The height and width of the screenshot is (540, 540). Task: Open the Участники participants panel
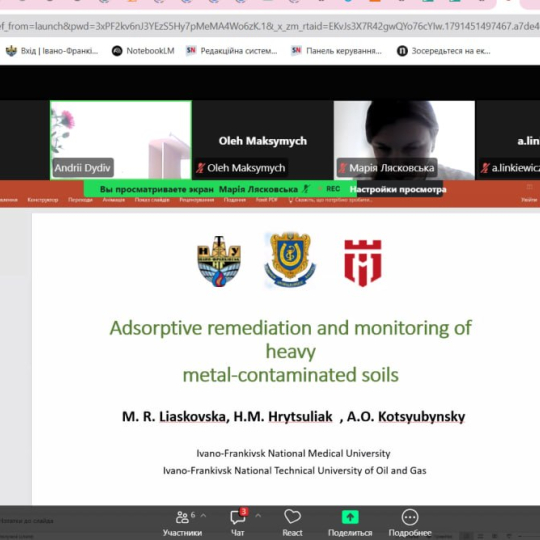(182, 523)
